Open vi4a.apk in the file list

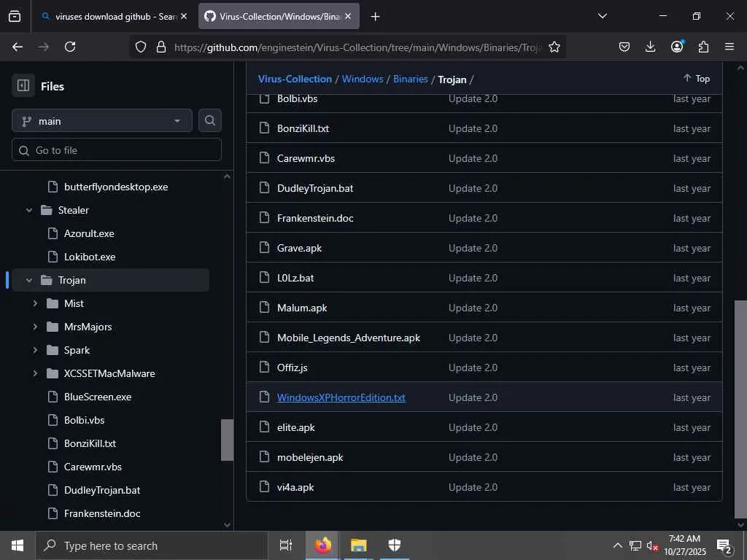295,487
